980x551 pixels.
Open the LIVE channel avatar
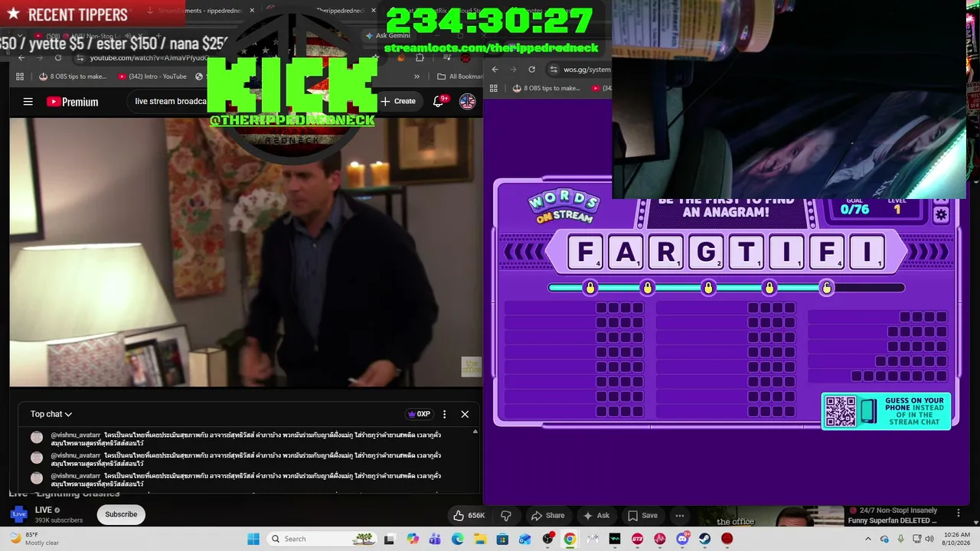[18, 514]
